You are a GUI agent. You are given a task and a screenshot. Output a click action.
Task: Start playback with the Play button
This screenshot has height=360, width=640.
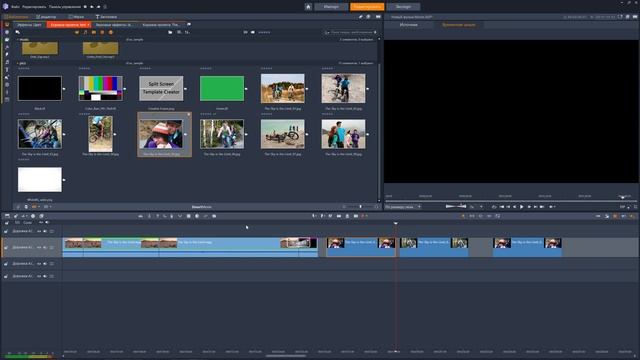(x=521, y=207)
